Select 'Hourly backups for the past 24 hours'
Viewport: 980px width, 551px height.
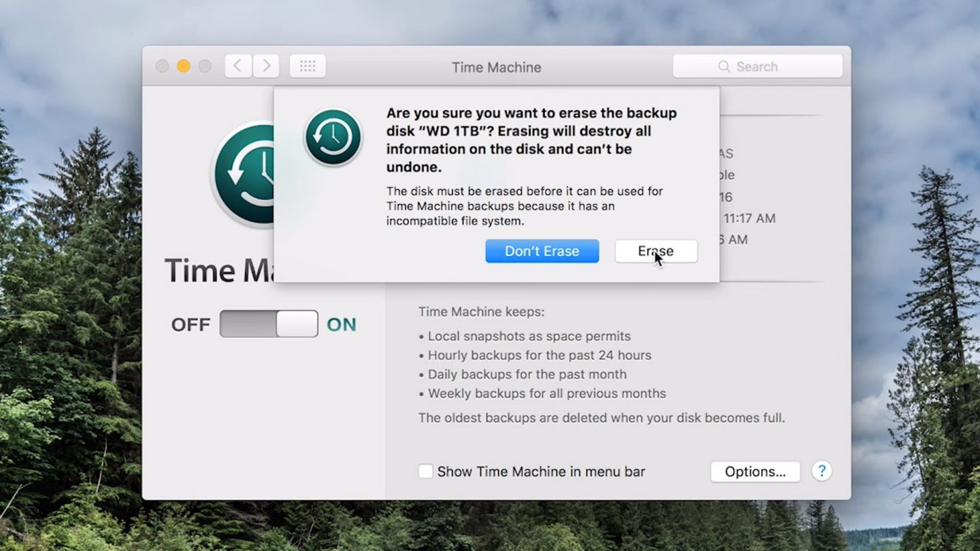pos(540,355)
